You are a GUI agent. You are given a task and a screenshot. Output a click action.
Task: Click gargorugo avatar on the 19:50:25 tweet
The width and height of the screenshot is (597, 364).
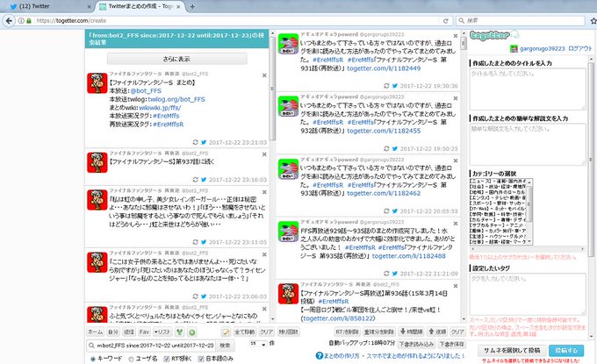pyautogui.click(x=288, y=106)
